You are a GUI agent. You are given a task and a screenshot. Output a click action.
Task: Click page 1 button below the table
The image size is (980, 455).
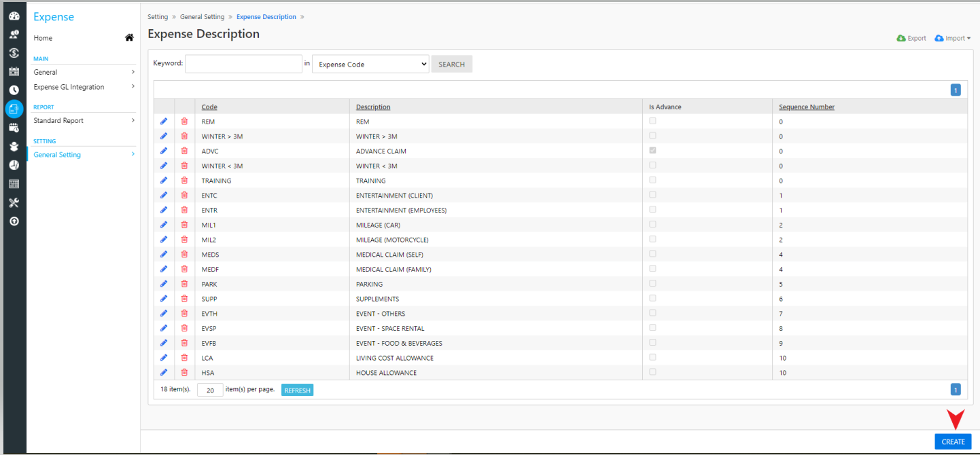956,390
